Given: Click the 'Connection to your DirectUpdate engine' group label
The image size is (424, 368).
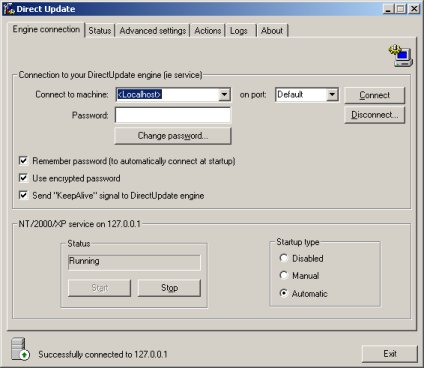Looking at the screenshot, I should pos(110,75).
